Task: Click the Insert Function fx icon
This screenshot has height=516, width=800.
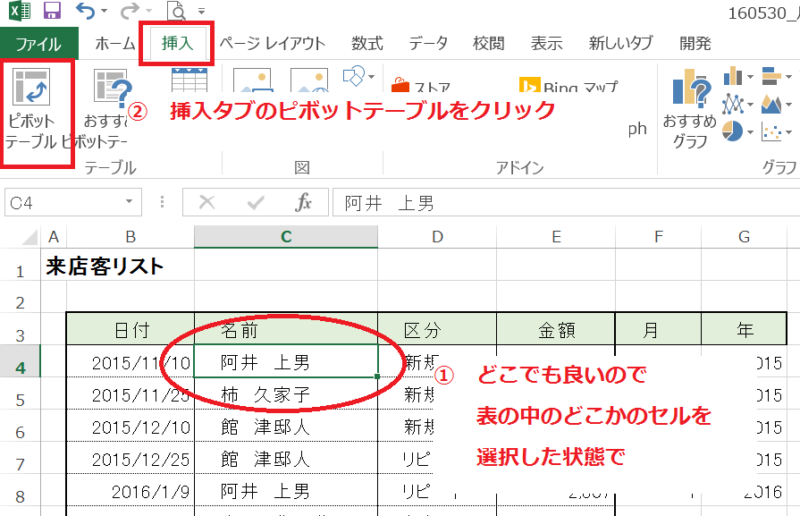Action: coord(303,203)
